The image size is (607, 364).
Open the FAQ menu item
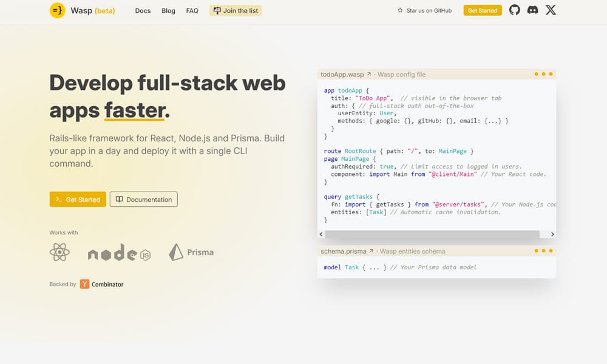[x=192, y=11]
